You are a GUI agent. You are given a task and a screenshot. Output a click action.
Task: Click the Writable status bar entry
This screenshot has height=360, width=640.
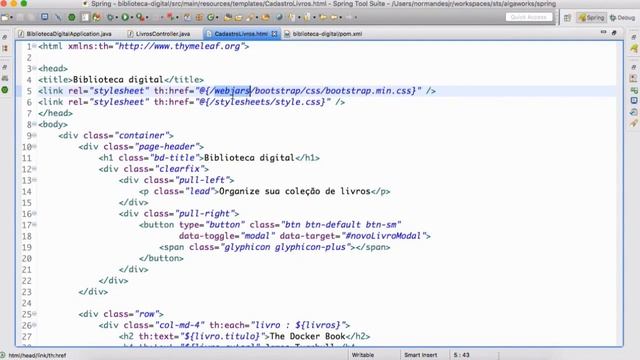362,355
